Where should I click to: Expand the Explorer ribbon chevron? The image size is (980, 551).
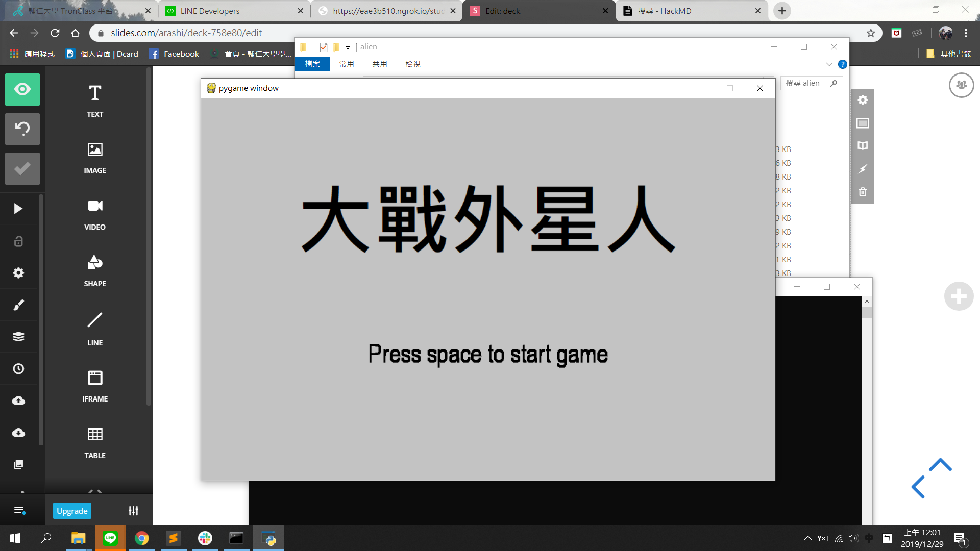coord(829,64)
